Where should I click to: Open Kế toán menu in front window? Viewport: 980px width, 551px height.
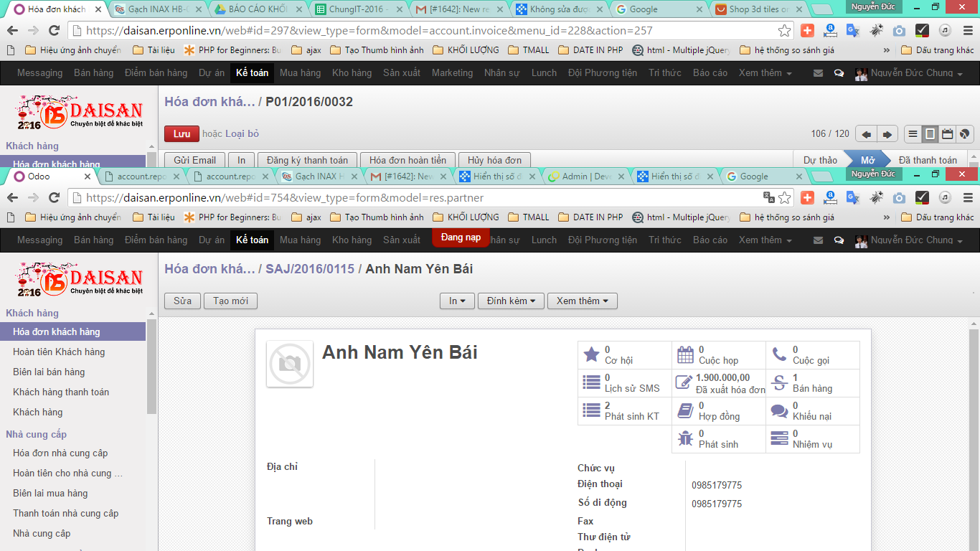(x=253, y=240)
